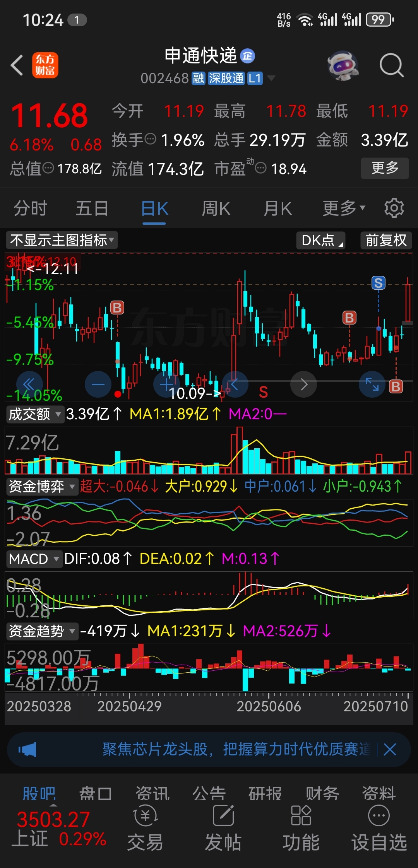Tap 设自选 add to watchlist
The height and width of the screenshot is (868, 418).
[x=379, y=828]
